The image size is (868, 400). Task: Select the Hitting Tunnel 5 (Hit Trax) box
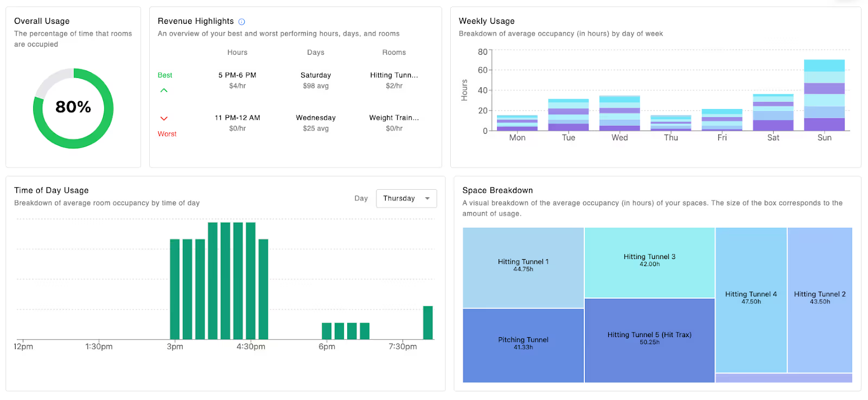(649, 340)
